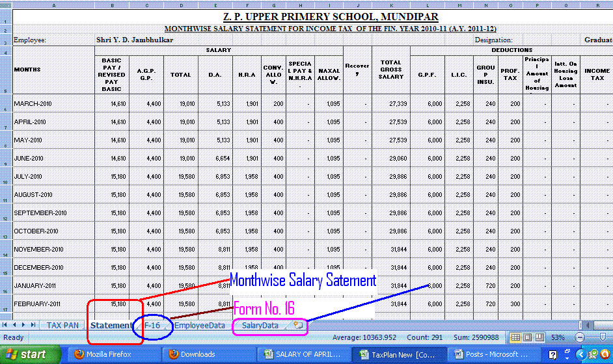This screenshot has height=364, width=613.
Task: Click the DEDUCTIONS group header
Action: 511,51
